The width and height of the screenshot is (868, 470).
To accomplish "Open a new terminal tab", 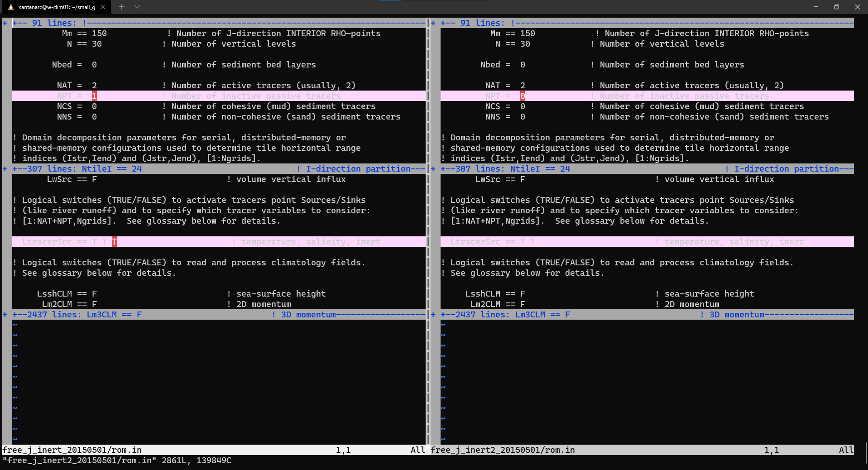I will pos(121,7).
